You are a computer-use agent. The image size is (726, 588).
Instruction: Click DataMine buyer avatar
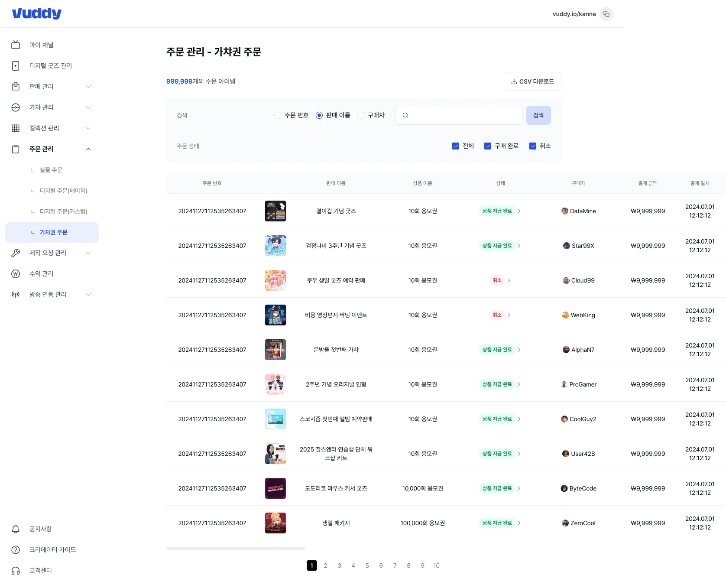(565, 211)
